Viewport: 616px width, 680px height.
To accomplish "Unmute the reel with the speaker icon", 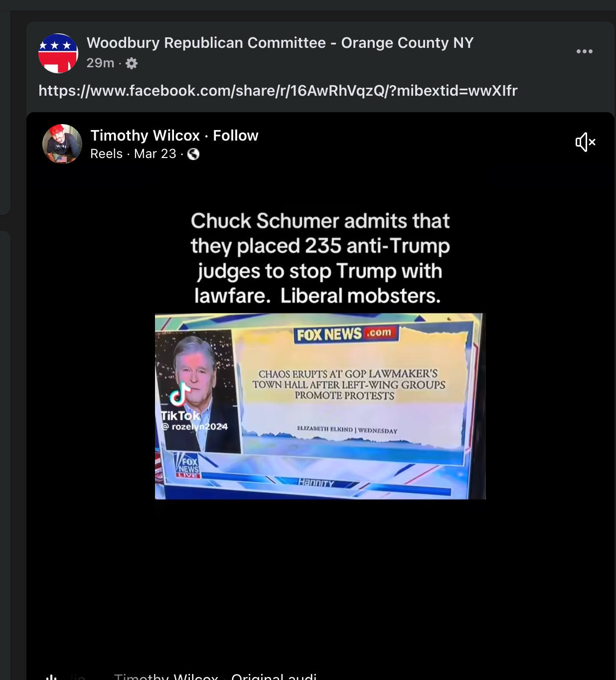I will (x=585, y=142).
